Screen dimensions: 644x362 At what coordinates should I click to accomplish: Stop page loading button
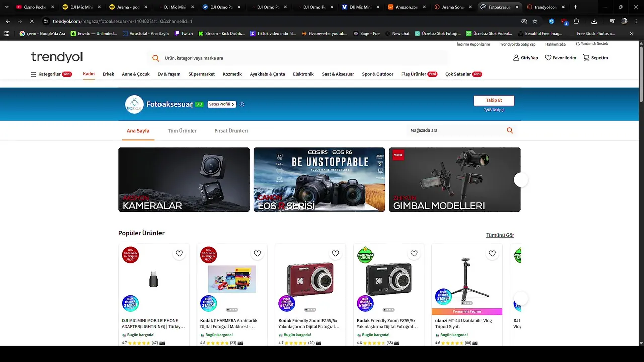31,21
